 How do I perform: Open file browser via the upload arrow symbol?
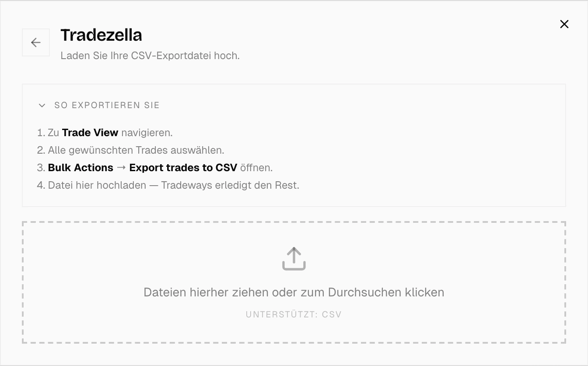tap(294, 258)
